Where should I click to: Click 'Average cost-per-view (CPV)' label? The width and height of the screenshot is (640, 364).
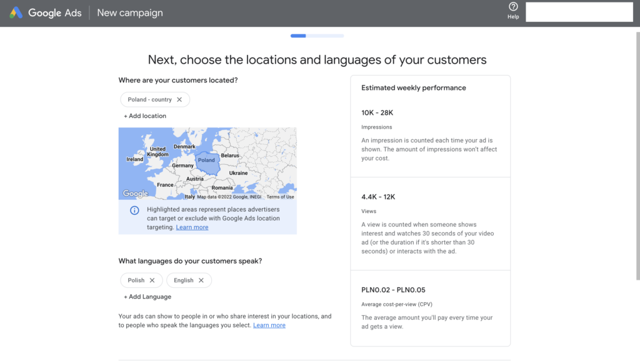click(397, 305)
